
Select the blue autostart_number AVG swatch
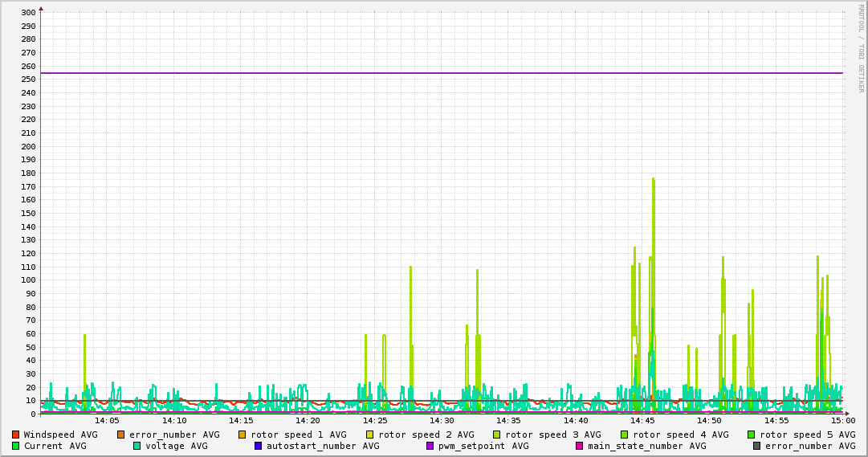click(x=259, y=446)
